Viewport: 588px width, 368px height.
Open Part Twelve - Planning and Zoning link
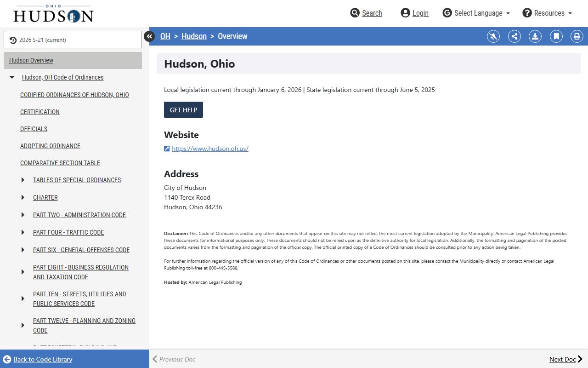pos(84,325)
